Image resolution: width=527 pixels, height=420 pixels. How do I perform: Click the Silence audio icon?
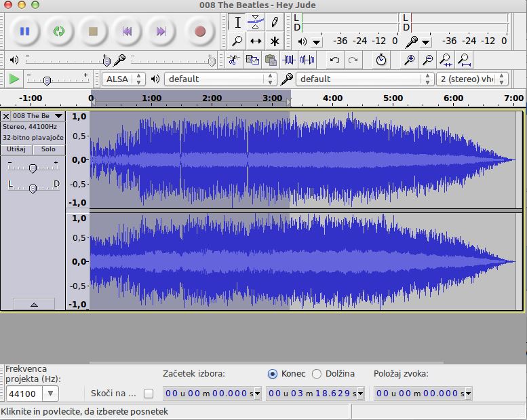coord(307,60)
